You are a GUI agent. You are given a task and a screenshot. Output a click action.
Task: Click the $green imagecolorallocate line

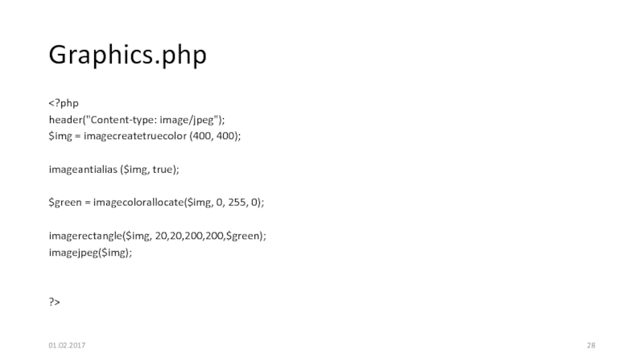(156, 203)
